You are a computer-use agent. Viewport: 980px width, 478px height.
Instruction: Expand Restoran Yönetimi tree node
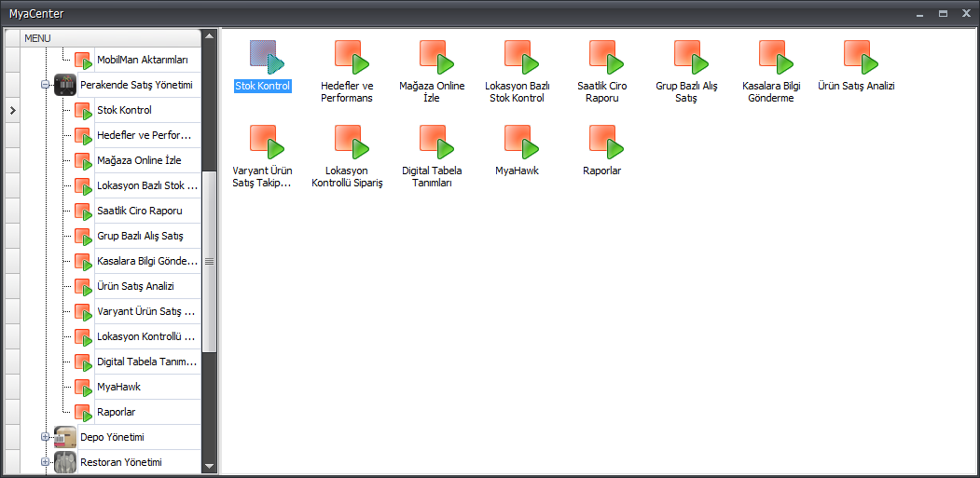(x=45, y=462)
